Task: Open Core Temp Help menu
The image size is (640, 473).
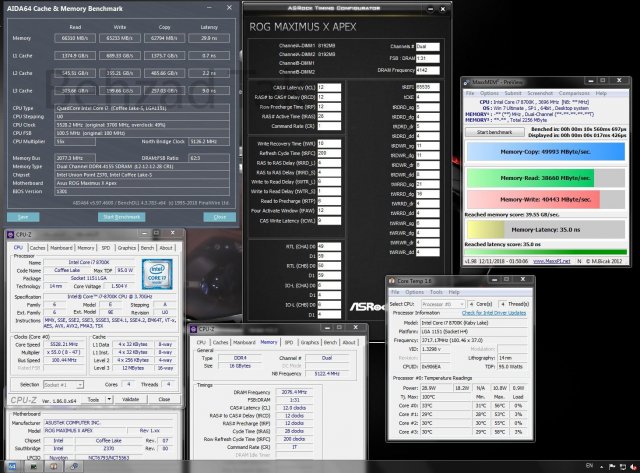Action: (x=454, y=292)
